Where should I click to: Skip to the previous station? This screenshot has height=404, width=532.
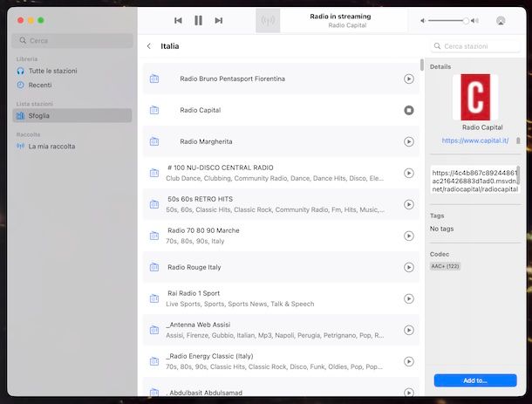178,20
